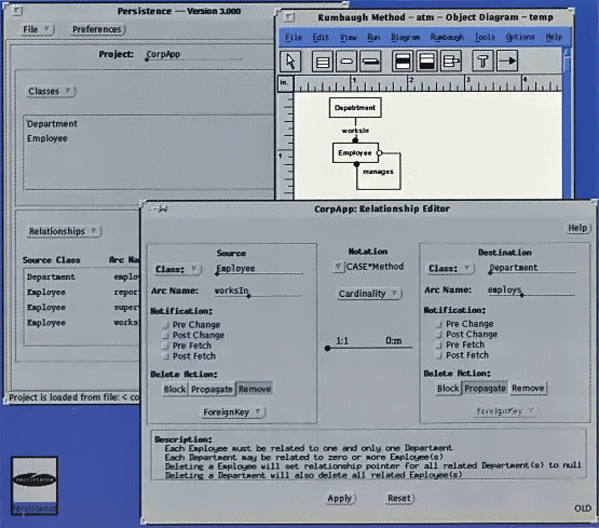Open the Cardinality dropdown

(x=369, y=293)
